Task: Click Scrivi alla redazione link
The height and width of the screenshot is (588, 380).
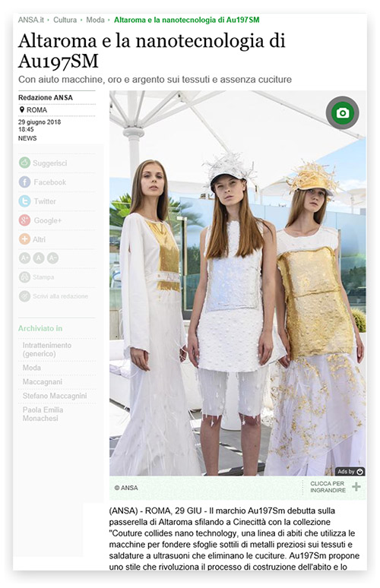Action: pyautogui.click(x=60, y=296)
